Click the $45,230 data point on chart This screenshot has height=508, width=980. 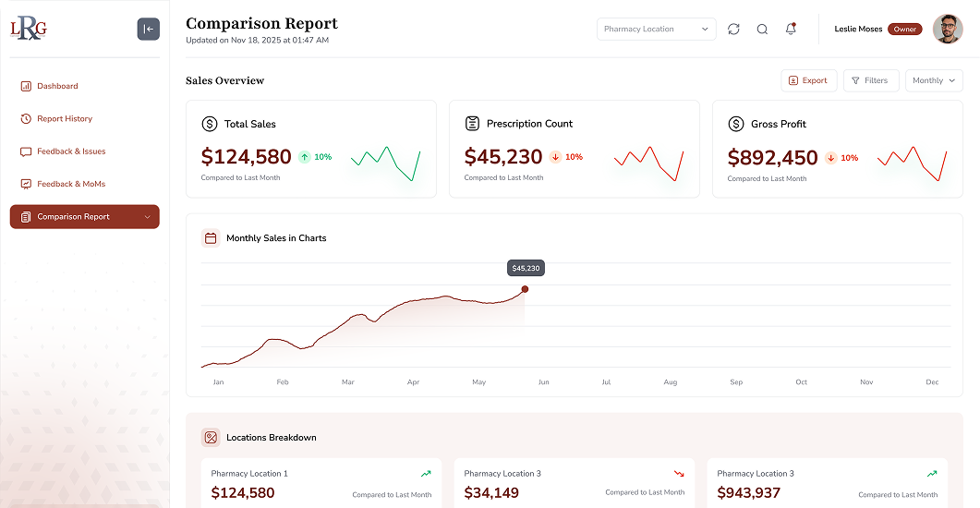click(525, 289)
